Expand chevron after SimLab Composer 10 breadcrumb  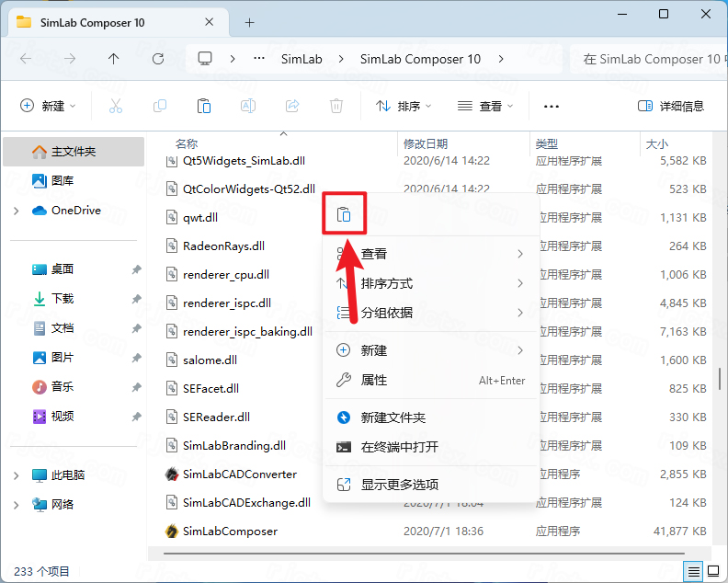500,59
